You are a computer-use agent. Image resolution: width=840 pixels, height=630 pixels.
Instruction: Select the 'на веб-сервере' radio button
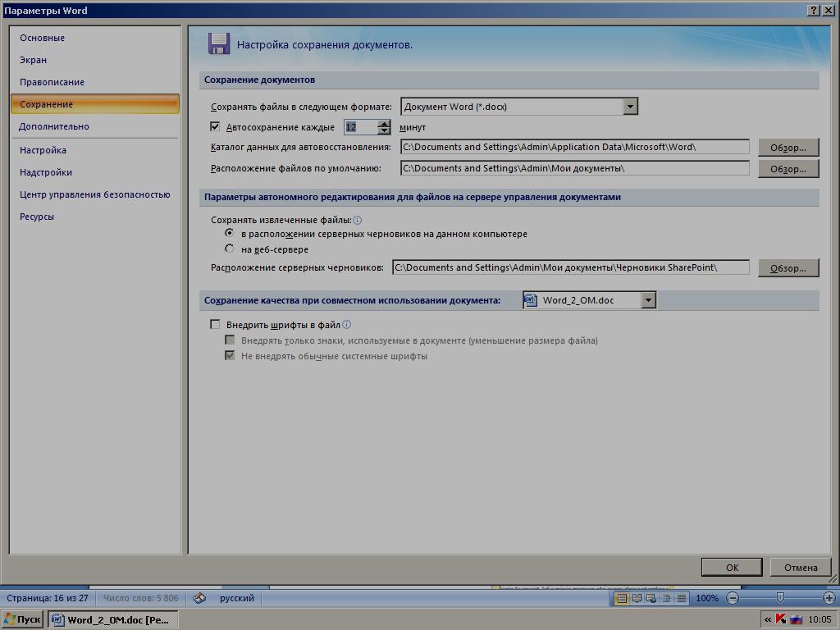click(230, 249)
